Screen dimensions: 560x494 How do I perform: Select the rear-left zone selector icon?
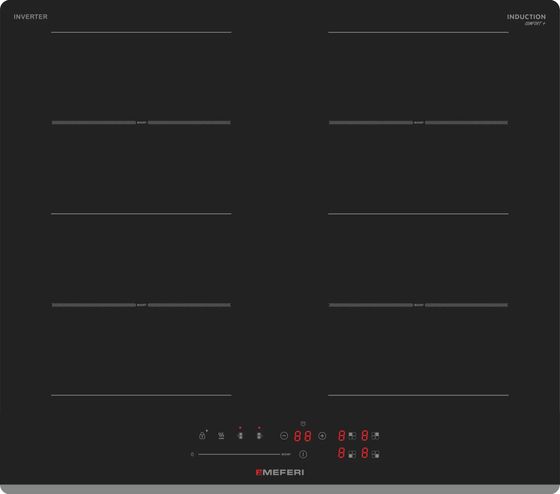pyautogui.click(x=352, y=435)
